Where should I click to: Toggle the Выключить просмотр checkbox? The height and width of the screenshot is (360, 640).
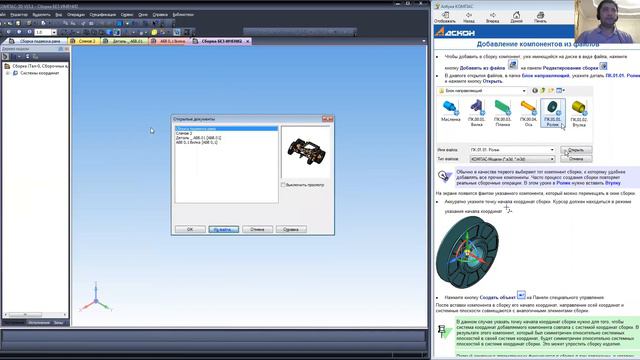point(283,185)
